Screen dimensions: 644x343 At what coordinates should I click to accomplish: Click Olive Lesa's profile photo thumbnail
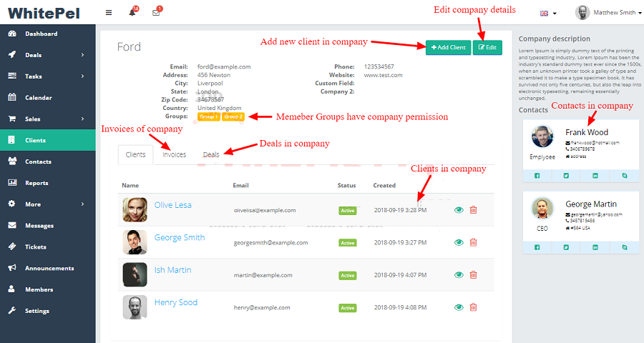click(x=135, y=210)
